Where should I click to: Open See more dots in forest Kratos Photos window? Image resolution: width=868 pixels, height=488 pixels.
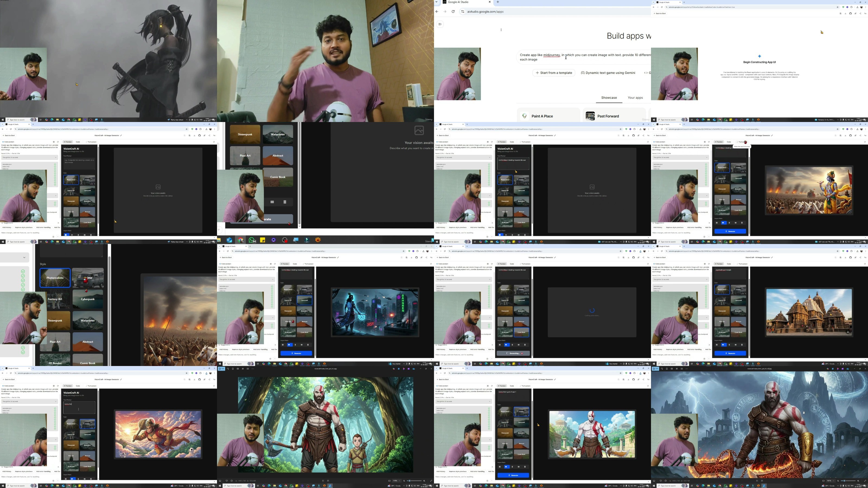(253, 369)
